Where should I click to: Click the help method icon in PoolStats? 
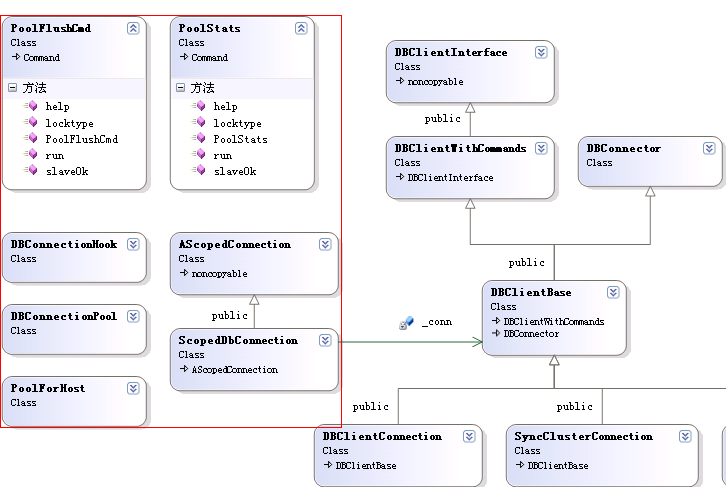pos(200,106)
